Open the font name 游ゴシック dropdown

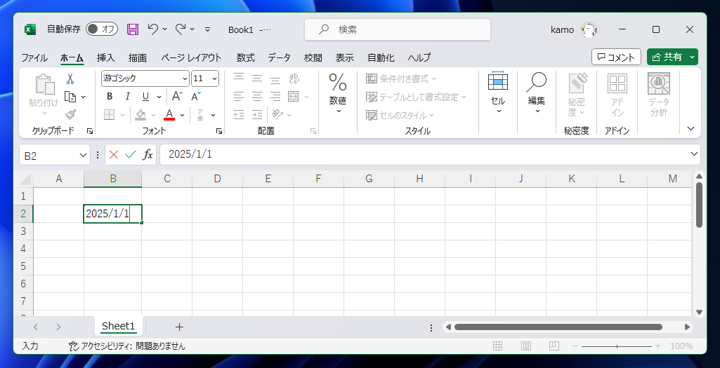click(185, 79)
